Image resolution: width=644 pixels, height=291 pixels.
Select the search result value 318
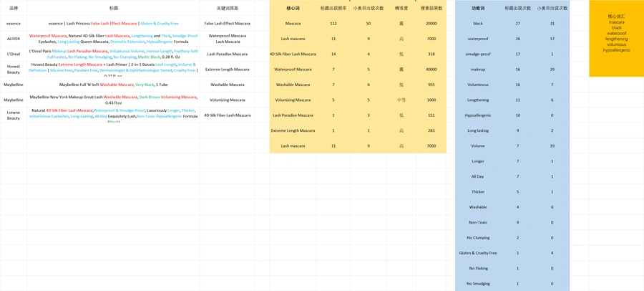431,54
